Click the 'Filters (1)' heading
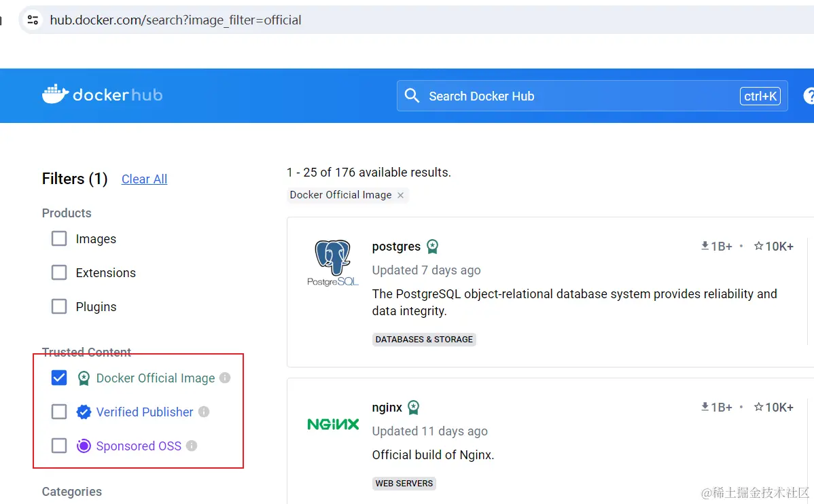Image resolution: width=814 pixels, height=504 pixels. click(75, 179)
